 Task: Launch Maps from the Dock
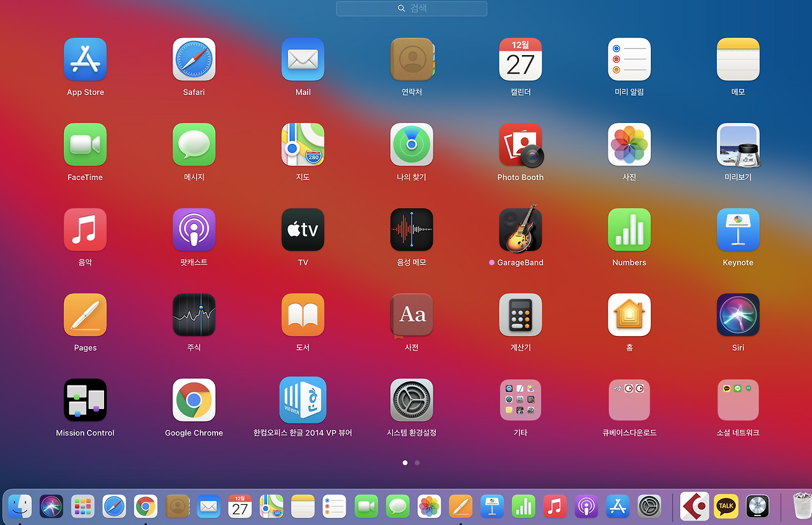(272, 506)
